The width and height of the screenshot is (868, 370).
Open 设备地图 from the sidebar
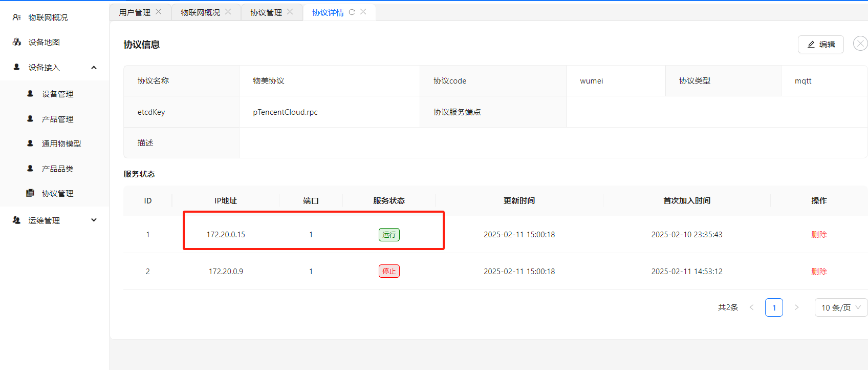pyautogui.click(x=44, y=42)
